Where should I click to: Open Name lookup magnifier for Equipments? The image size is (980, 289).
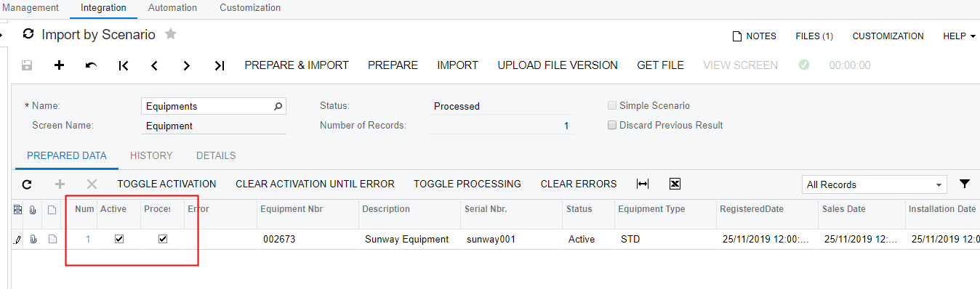point(278,106)
